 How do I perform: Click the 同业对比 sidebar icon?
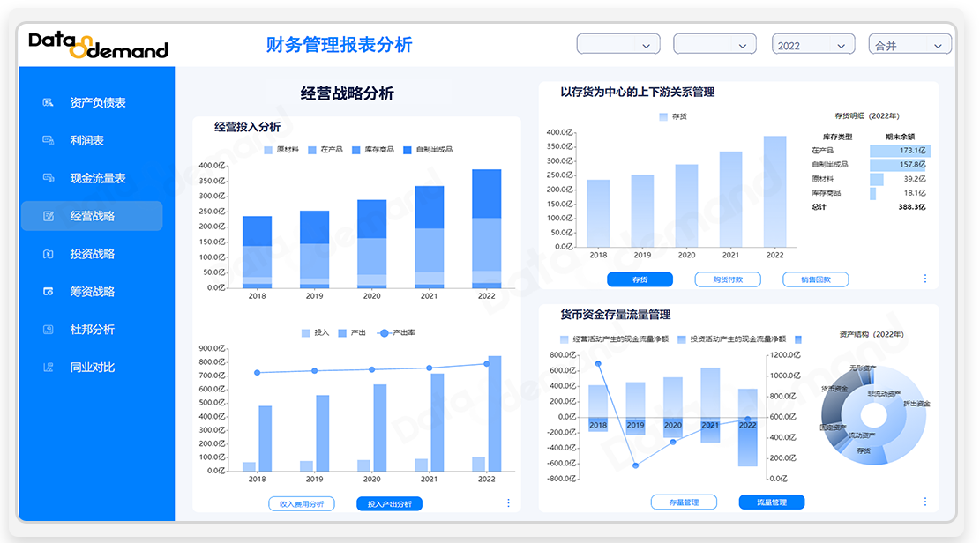49,368
